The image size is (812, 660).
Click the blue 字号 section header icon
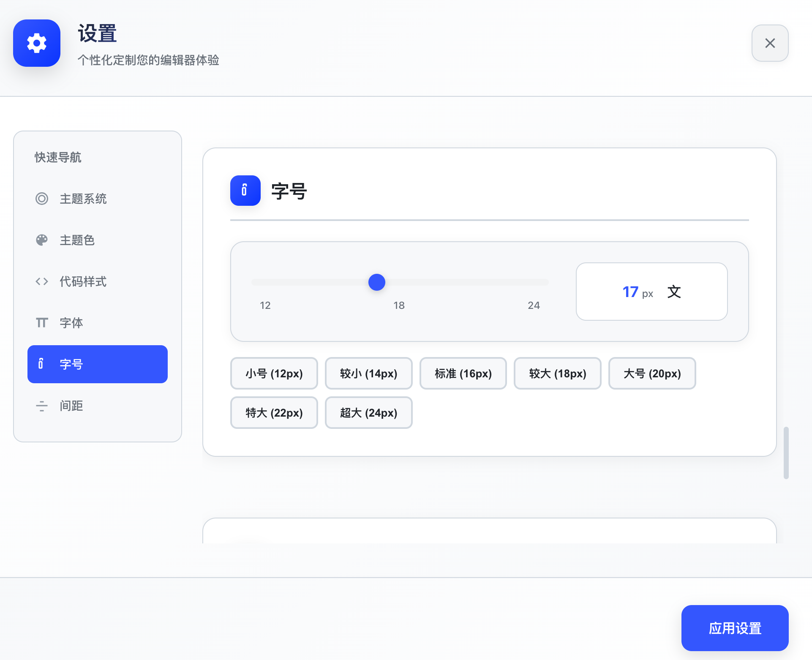coord(245,191)
